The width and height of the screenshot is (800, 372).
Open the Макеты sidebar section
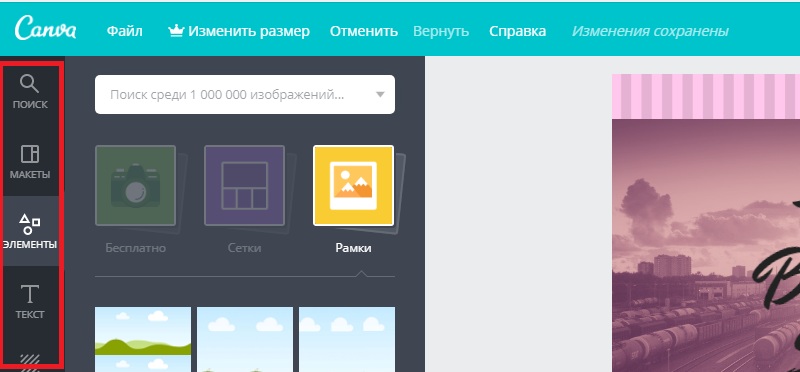click(x=31, y=161)
